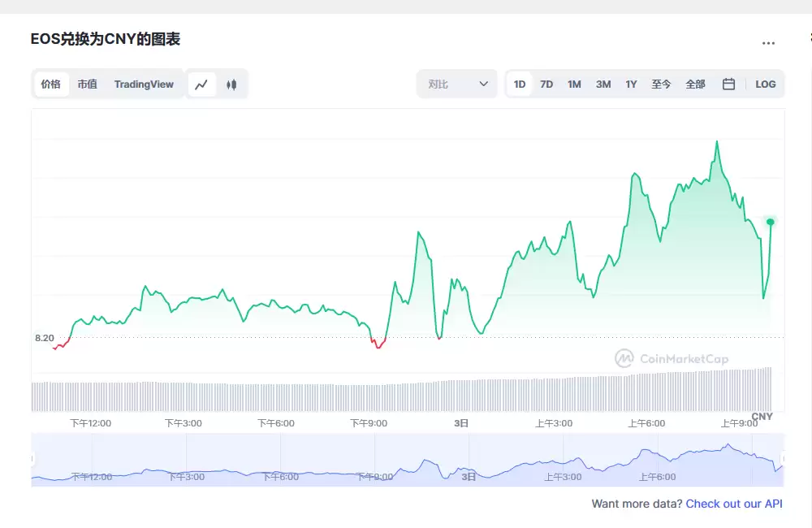The image size is (812, 528).
Task: Switch to line chart view icon
Action: tap(201, 84)
